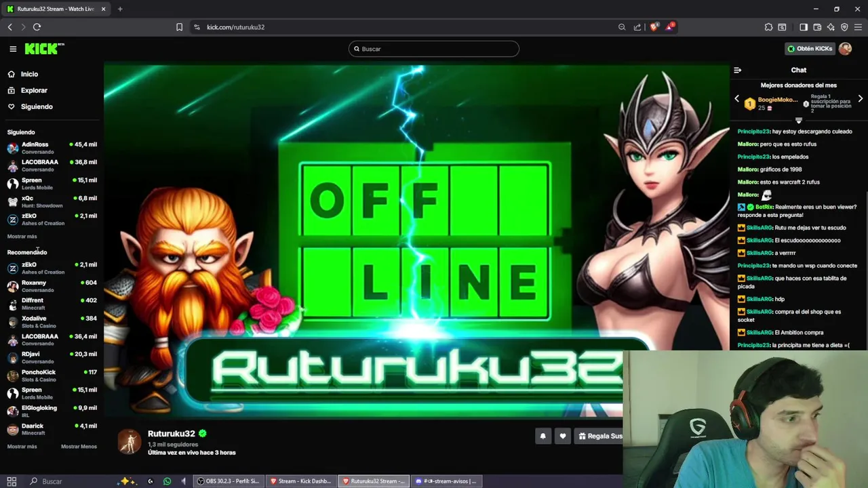Open the Kick hamburger sidebar menu
This screenshot has height=488, width=868.
point(13,49)
